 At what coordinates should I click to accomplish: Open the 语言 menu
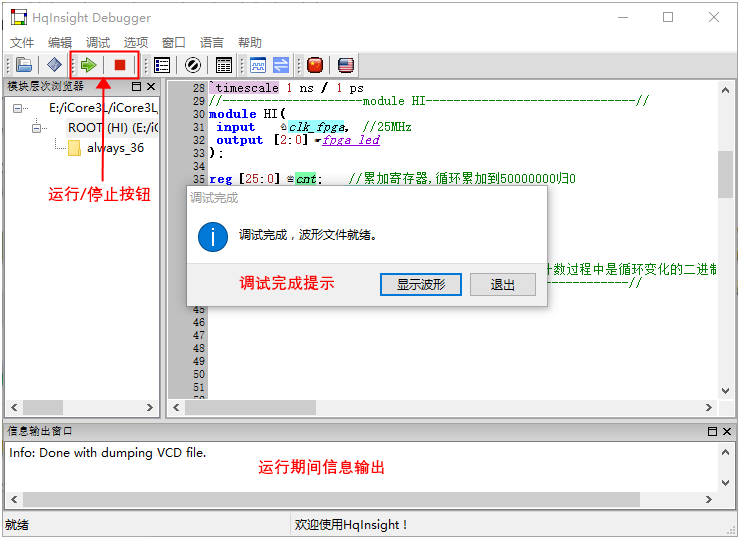click(212, 43)
